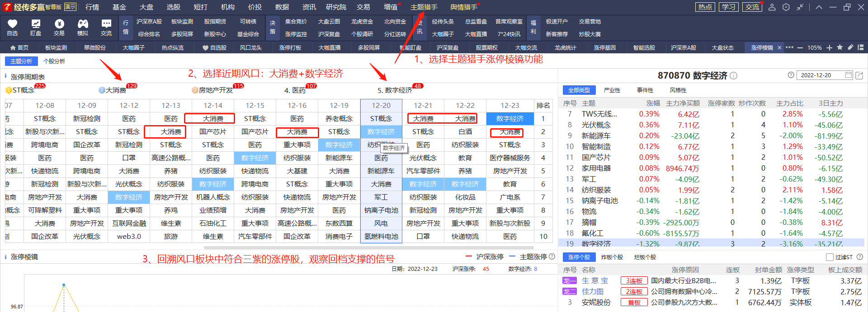
Task: Open the 舆情猎手 menu
Action: coord(464,7)
